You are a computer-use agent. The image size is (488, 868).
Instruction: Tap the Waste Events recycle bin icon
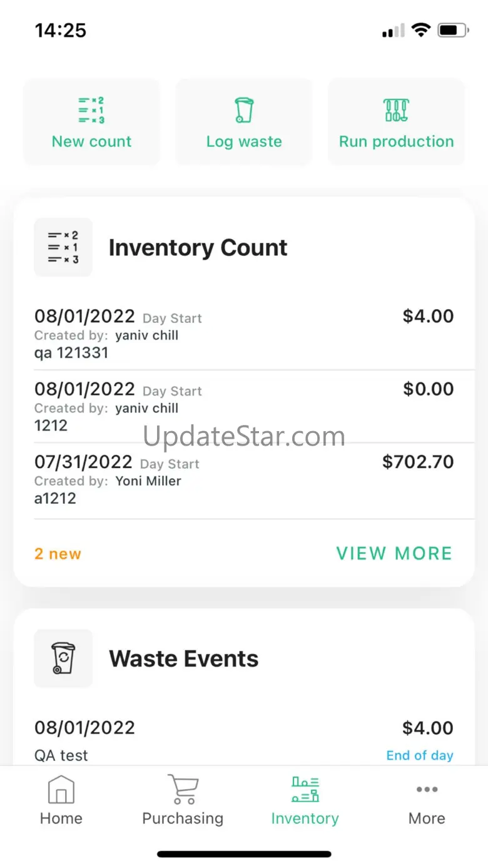[x=63, y=658]
